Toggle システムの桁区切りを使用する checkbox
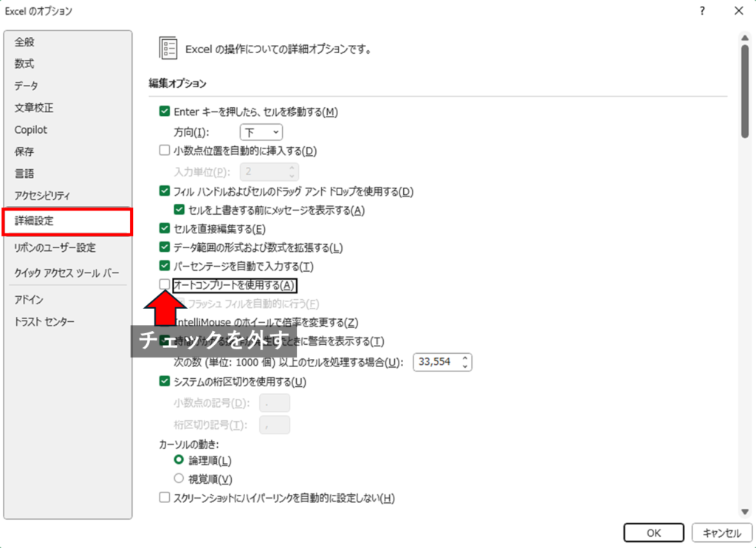 [x=165, y=382]
